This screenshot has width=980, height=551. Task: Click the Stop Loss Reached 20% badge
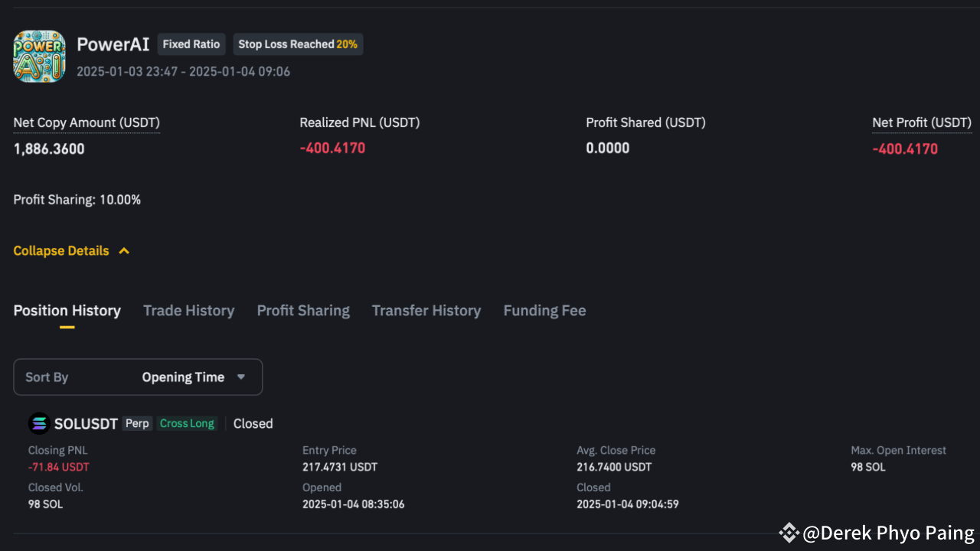pyautogui.click(x=298, y=44)
